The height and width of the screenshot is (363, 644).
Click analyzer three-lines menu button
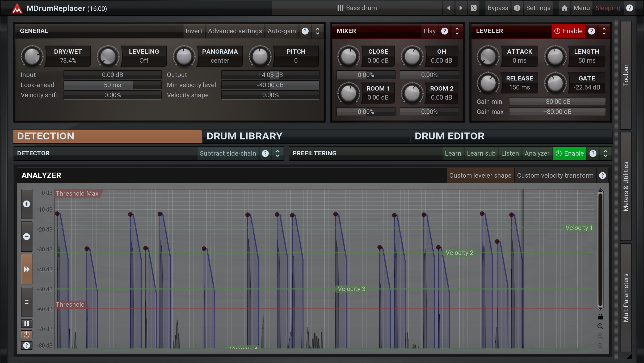click(27, 302)
